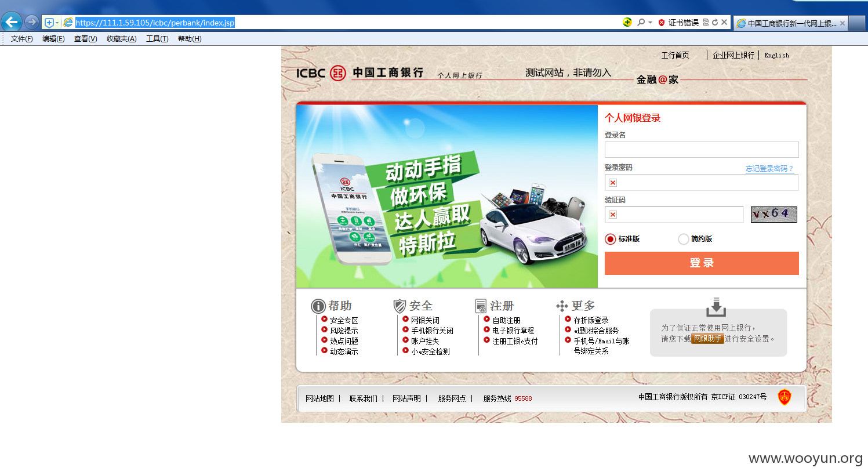The height and width of the screenshot is (475, 868).
Task: Click the 网站地图 footer link
Action: [x=319, y=398]
